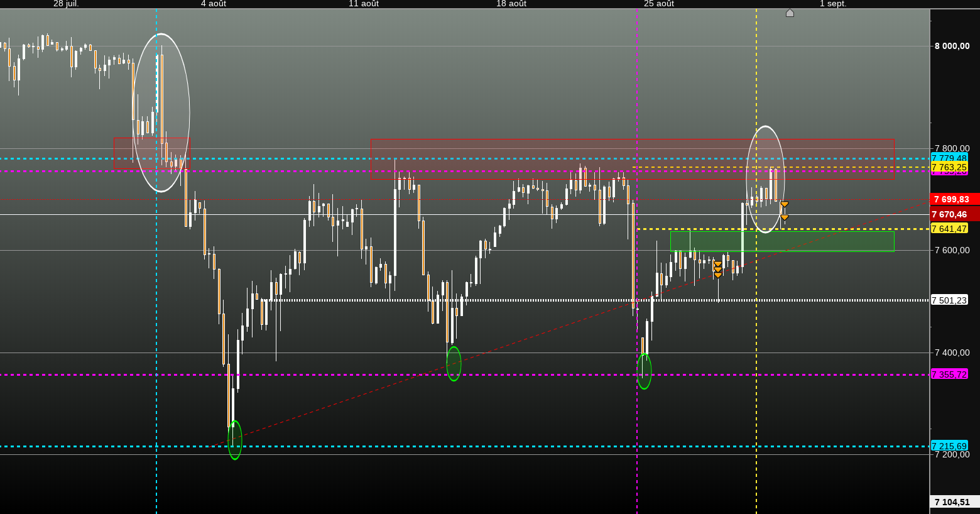Select the cyan 7 215,69 price label
Viewport: 980px width, 514px height.
(x=949, y=446)
